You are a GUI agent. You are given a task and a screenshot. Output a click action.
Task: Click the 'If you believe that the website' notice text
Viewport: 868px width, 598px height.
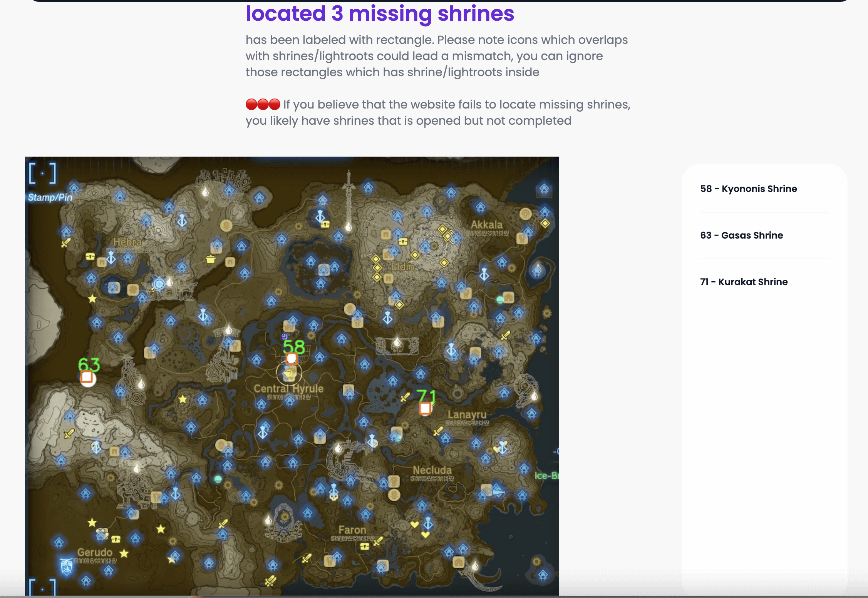click(438, 112)
